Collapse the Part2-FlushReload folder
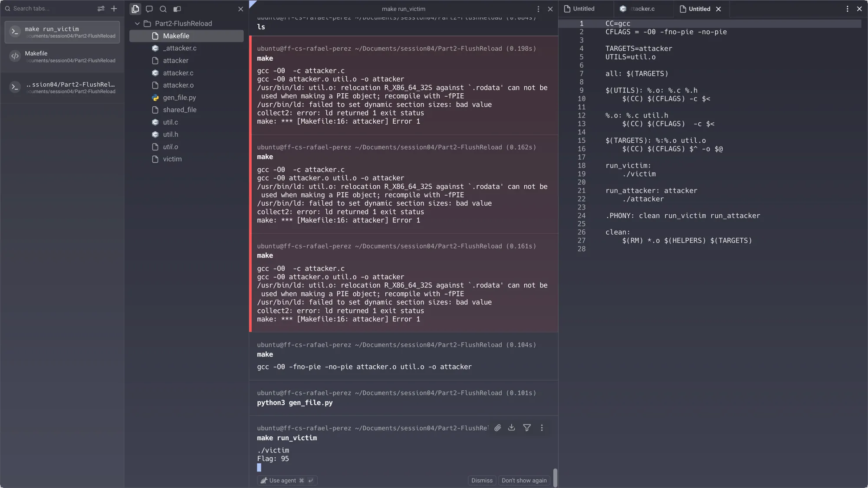The image size is (868, 488). tap(137, 23)
